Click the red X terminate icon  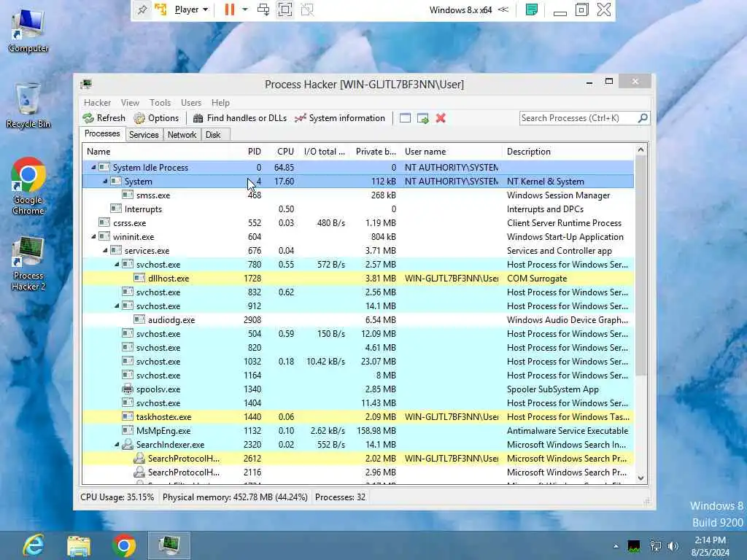(x=441, y=118)
